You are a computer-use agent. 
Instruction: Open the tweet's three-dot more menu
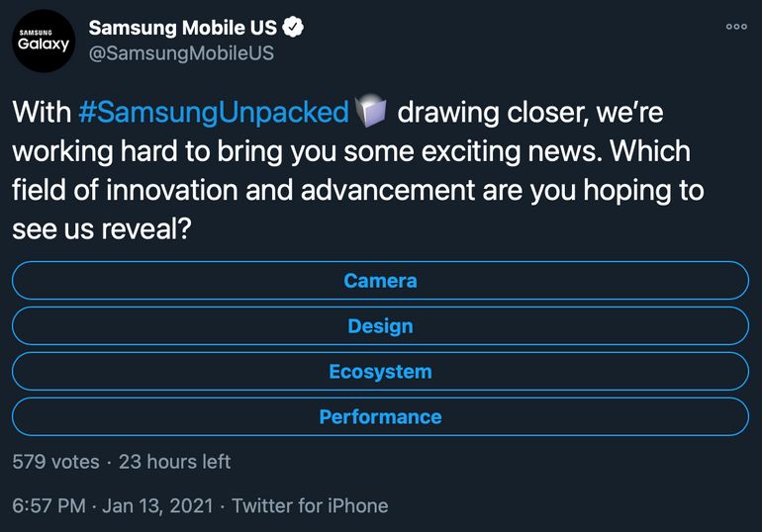736,27
